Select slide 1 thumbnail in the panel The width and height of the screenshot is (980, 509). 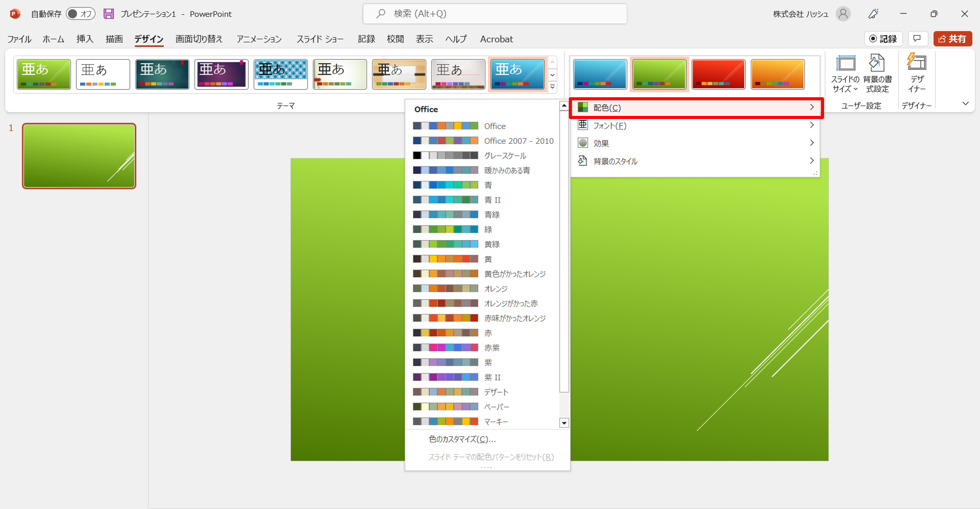(x=79, y=156)
